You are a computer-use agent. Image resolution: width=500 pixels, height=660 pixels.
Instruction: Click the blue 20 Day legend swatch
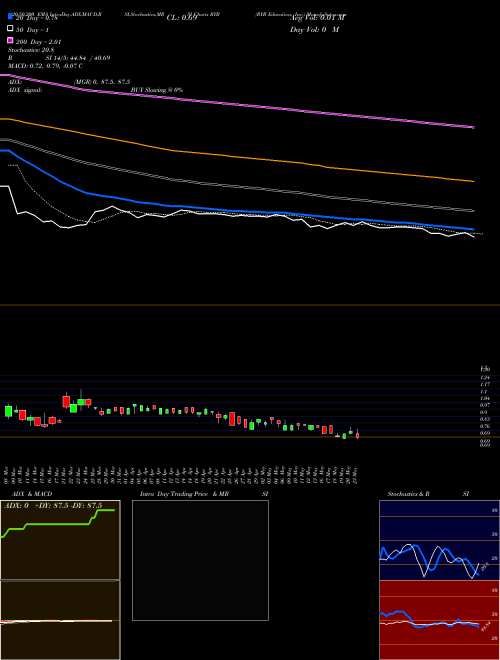(x=11, y=17)
